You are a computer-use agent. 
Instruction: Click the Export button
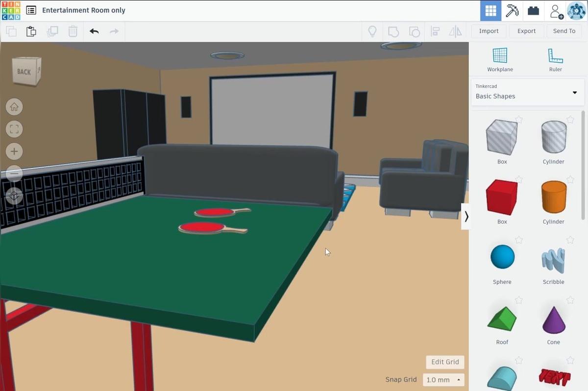526,31
